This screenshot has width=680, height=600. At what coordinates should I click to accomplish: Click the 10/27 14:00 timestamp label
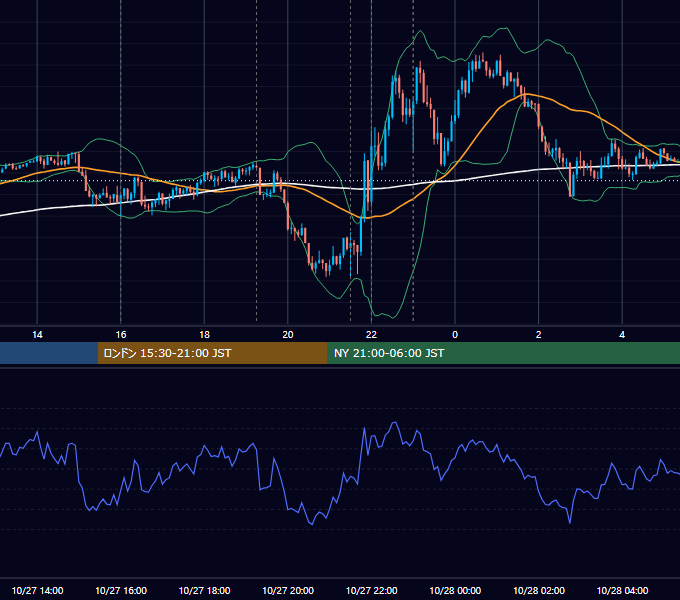click(x=37, y=590)
